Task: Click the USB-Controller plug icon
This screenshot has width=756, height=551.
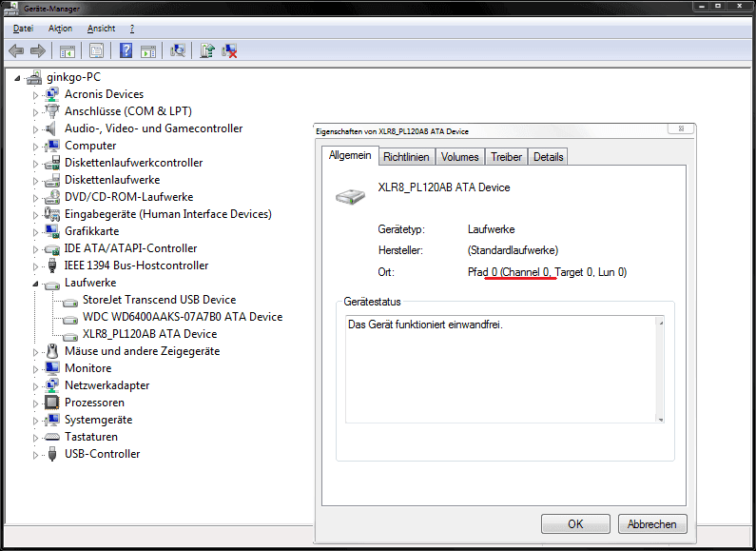Action: pos(52,454)
